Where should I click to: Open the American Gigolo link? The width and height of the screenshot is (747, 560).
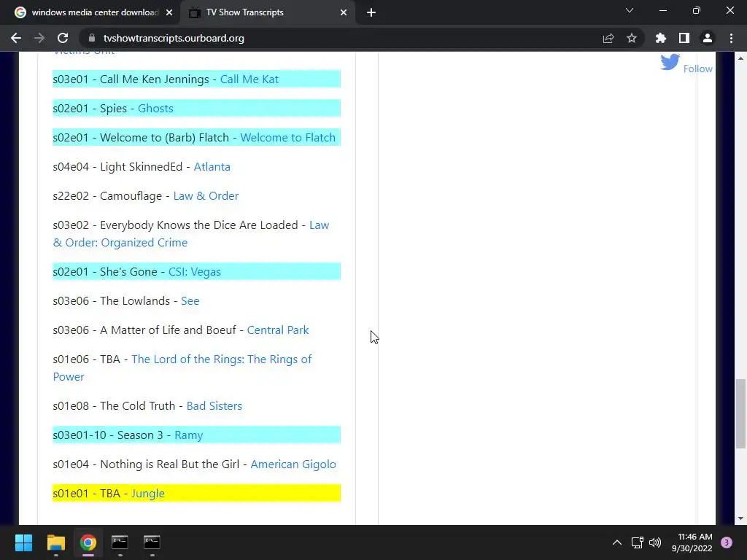pos(293,464)
